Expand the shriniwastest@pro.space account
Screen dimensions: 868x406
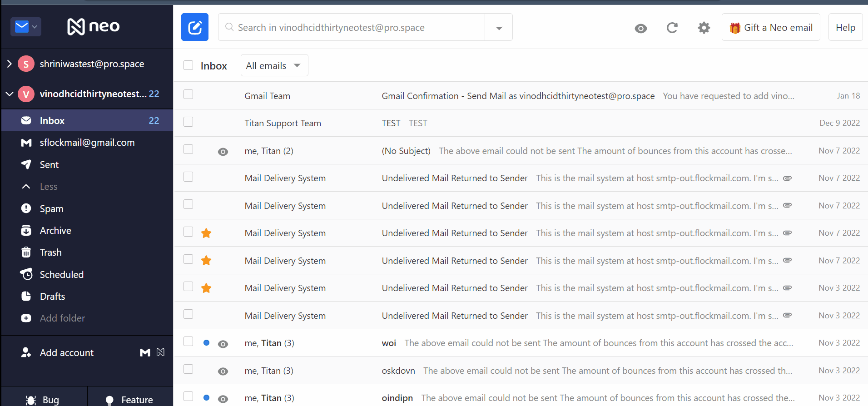click(10, 64)
